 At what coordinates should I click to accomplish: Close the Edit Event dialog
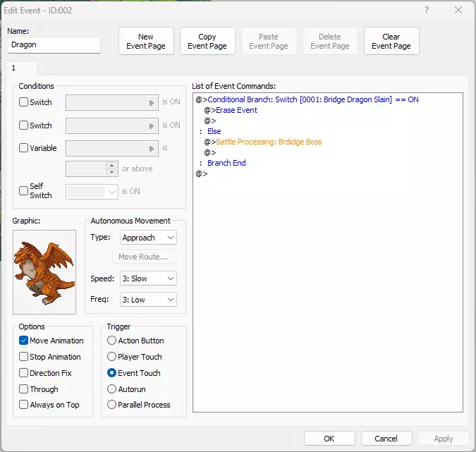458,10
